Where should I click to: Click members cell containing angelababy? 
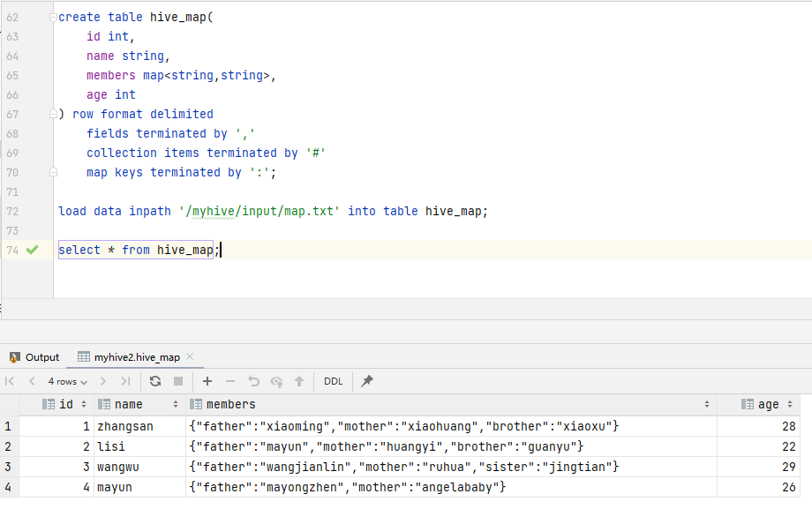[x=451, y=487]
